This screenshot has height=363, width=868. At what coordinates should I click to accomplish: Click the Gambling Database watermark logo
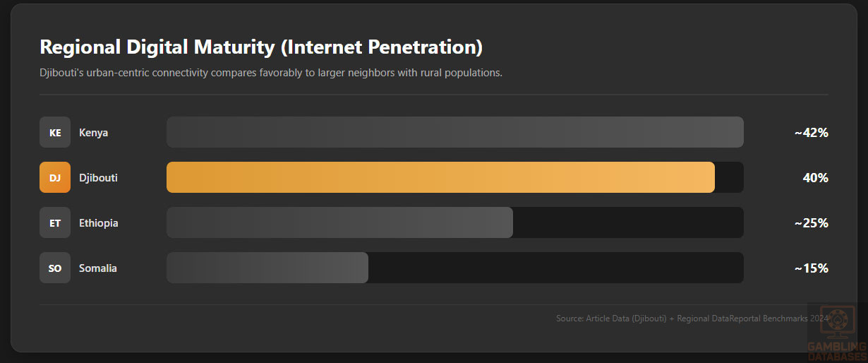pos(837,333)
